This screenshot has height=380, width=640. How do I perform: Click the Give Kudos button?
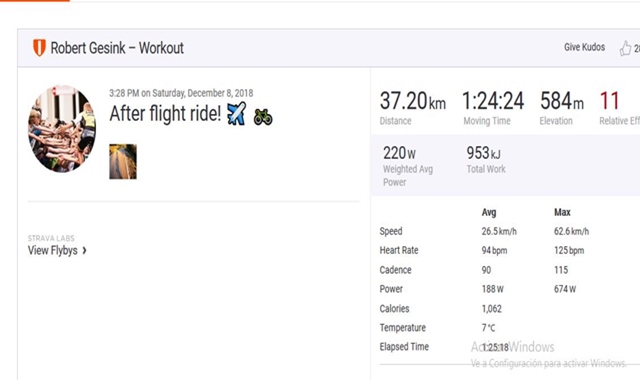click(584, 47)
